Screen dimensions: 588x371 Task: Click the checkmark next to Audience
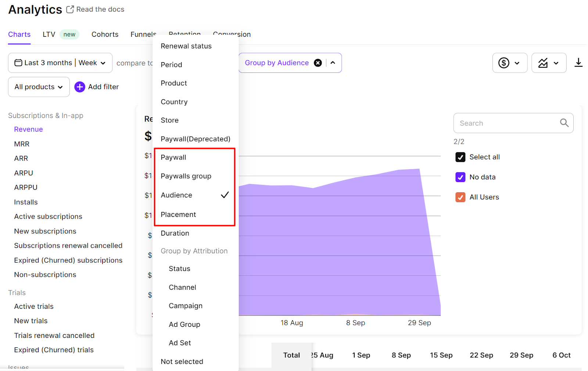click(225, 195)
